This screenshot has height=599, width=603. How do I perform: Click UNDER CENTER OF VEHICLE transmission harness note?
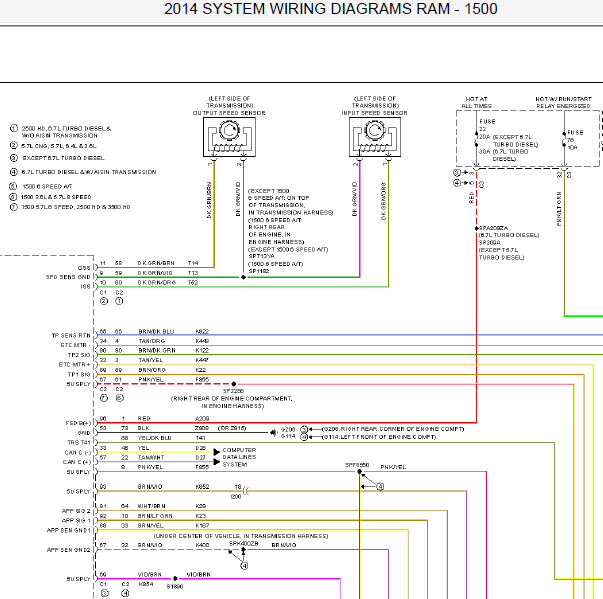pyautogui.click(x=241, y=536)
